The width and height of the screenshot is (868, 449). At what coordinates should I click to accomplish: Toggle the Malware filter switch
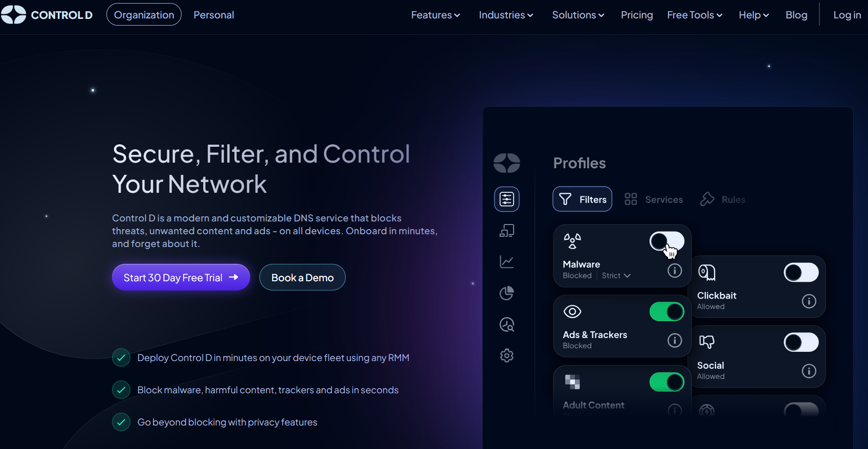click(x=667, y=241)
